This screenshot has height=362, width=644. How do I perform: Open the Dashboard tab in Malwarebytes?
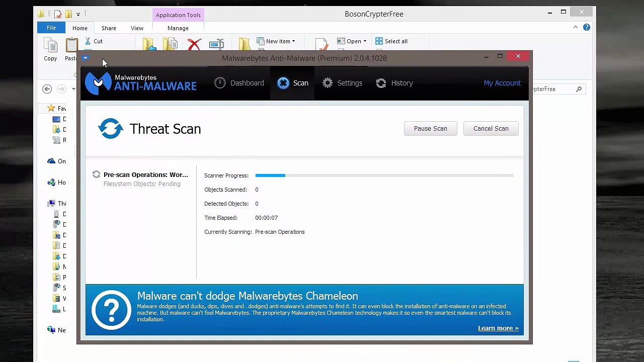click(239, 83)
